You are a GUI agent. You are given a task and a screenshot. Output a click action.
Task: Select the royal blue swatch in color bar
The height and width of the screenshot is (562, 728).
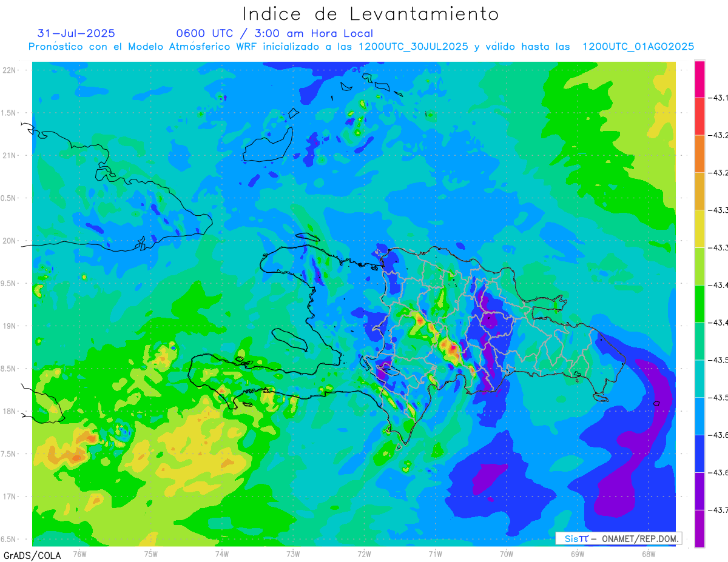(699, 454)
